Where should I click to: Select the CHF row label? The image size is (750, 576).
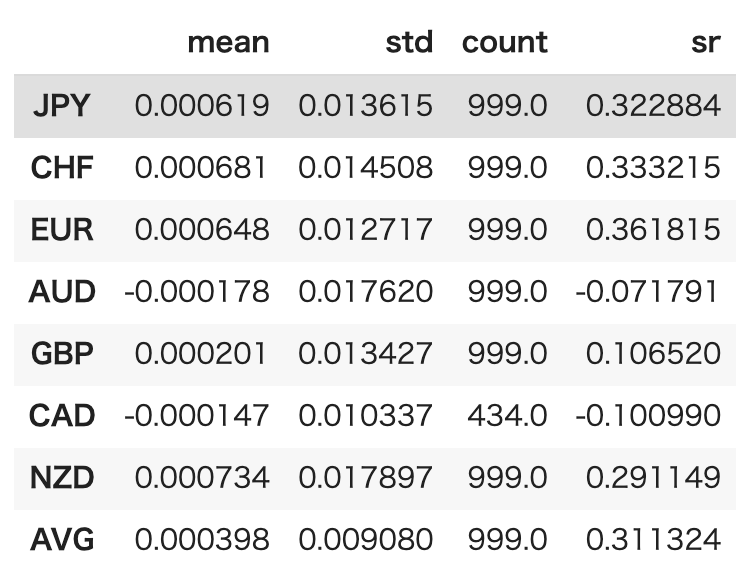click(62, 168)
